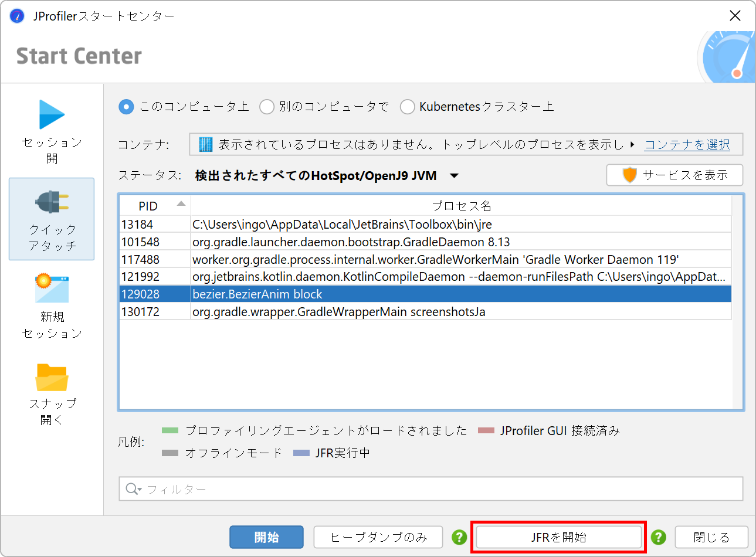
Task: Select the クイックアタッチ plug icon tab
Action: 52,219
